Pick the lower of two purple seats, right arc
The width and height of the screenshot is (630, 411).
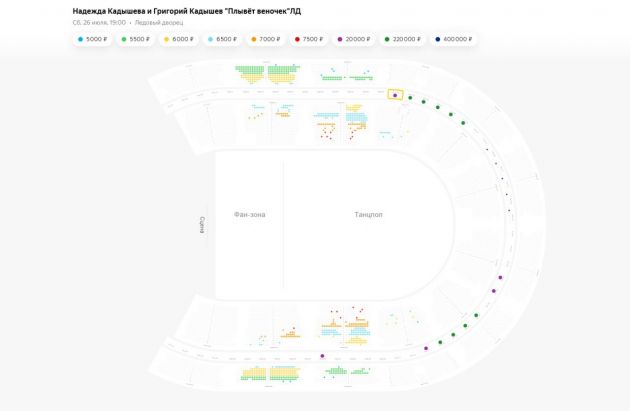(493, 291)
